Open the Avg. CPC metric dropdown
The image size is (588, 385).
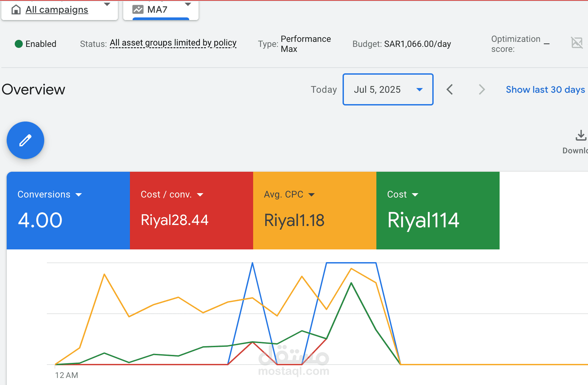[311, 195]
